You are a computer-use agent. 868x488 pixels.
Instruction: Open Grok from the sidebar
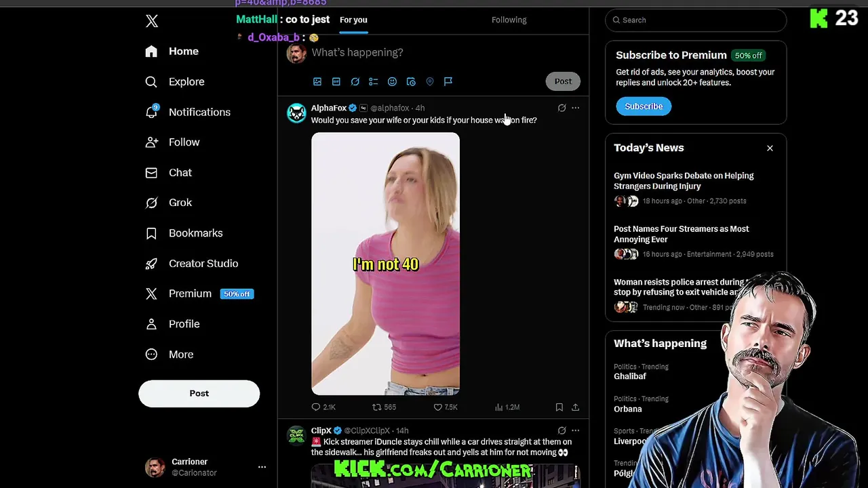(169, 203)
